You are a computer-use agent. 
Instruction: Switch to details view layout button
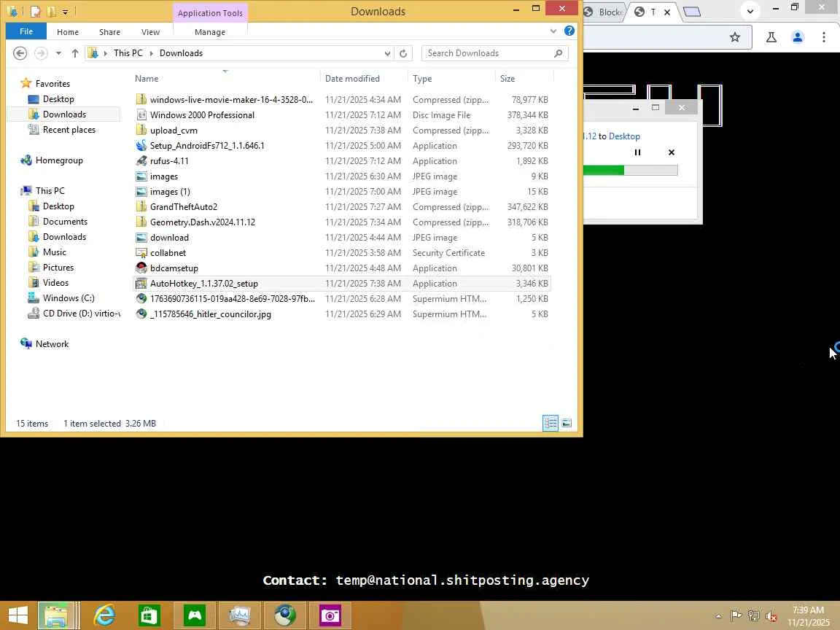[551, 423]
